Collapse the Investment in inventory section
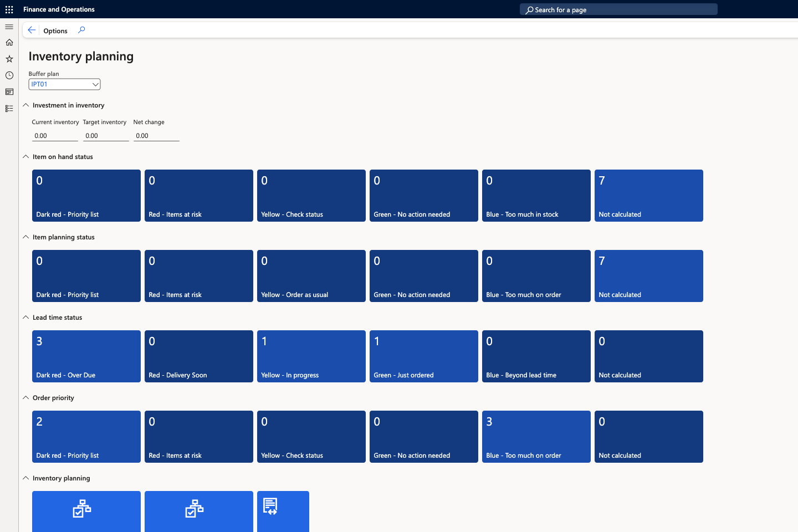Viewport: 798px width, 532px height. 26,105
